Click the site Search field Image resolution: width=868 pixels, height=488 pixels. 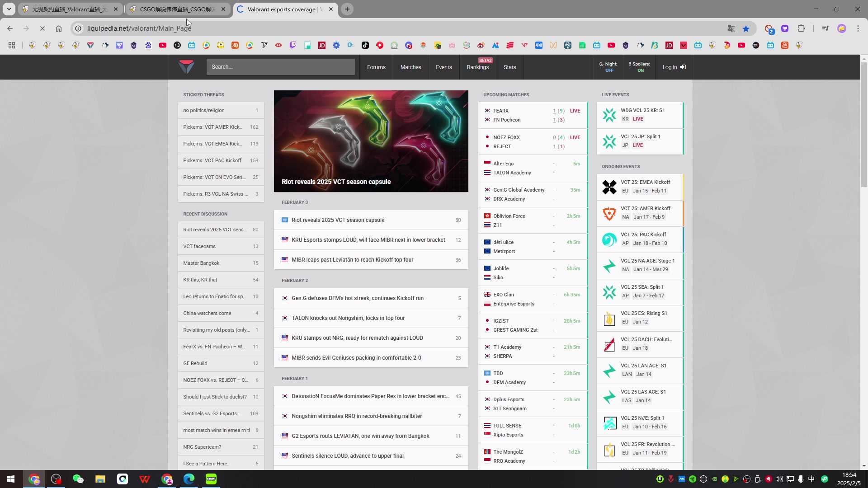point(280,67)
